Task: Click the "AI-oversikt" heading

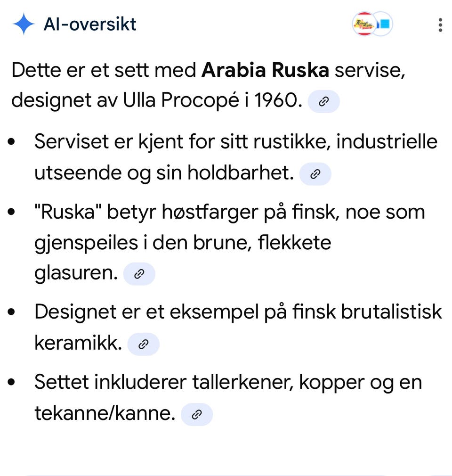Action: (x=90, y=25)
